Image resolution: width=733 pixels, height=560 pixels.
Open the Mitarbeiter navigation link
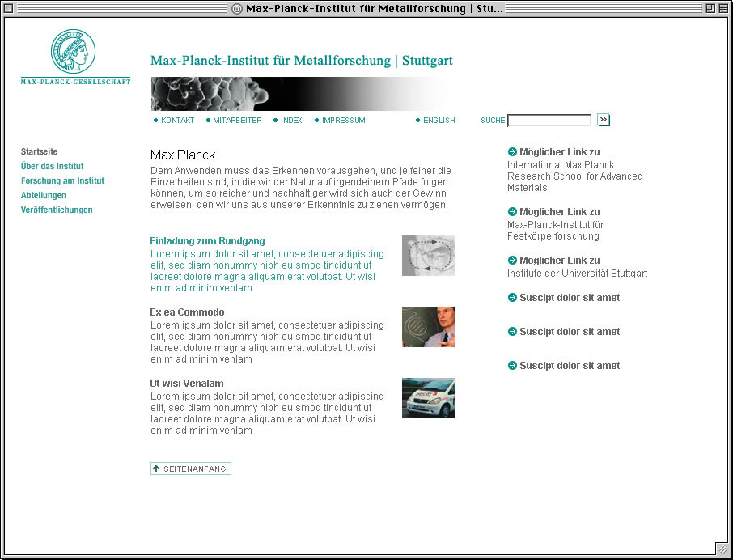point(237,120)
